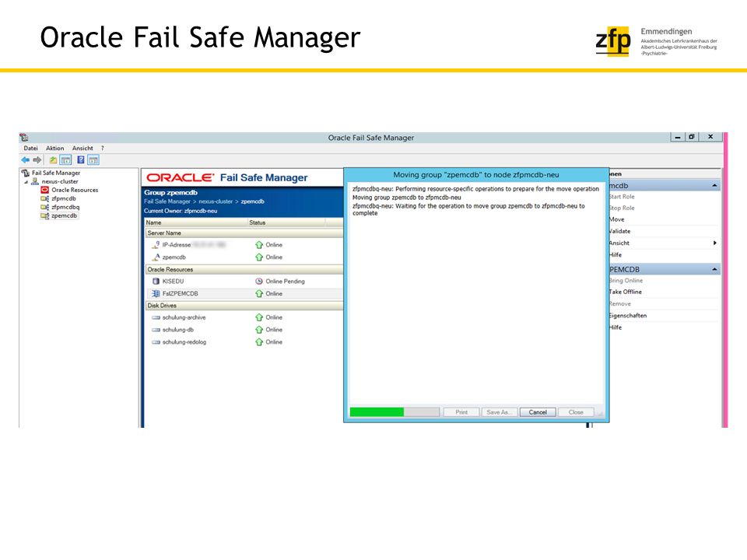Screen dimensions: 747x560
Task: Open help via the blue question mark icon
Action: coord(80,160)
